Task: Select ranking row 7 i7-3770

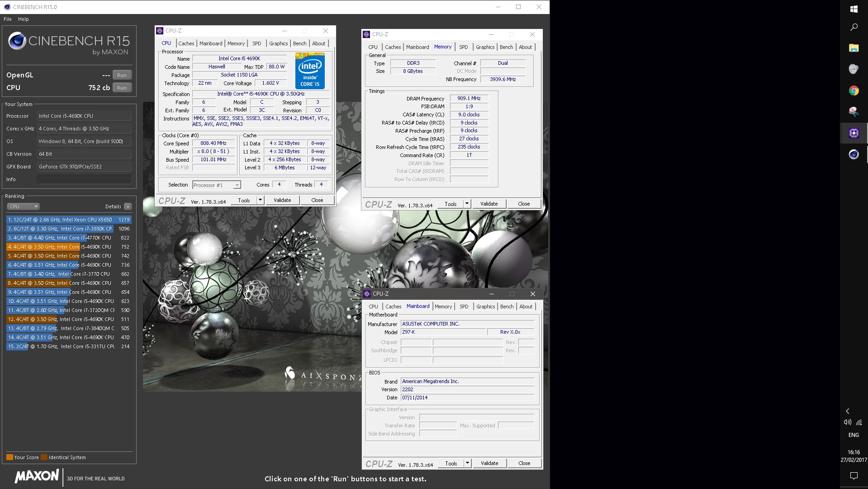Action: point(69,274)
